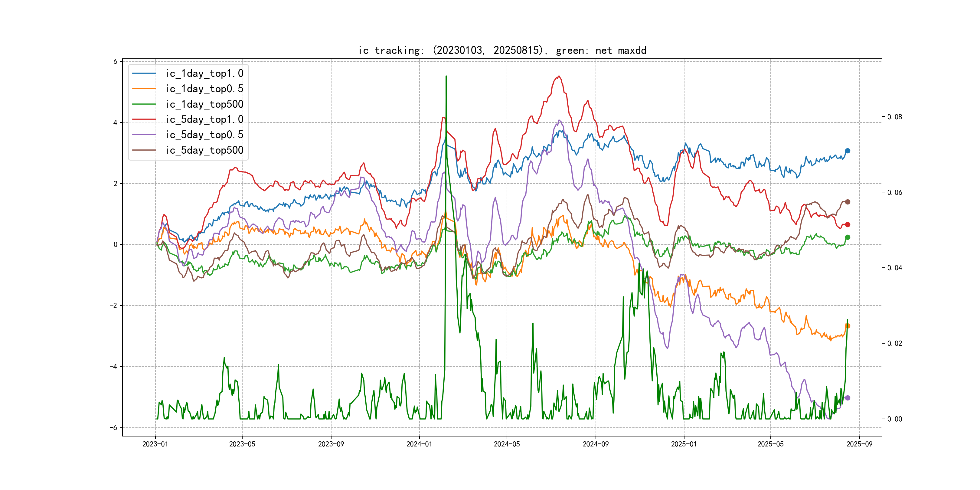Screen dimensions: 980x490
Task: Click the red ic_5day_top1.0 legend line
Action: tap(144, 119)
